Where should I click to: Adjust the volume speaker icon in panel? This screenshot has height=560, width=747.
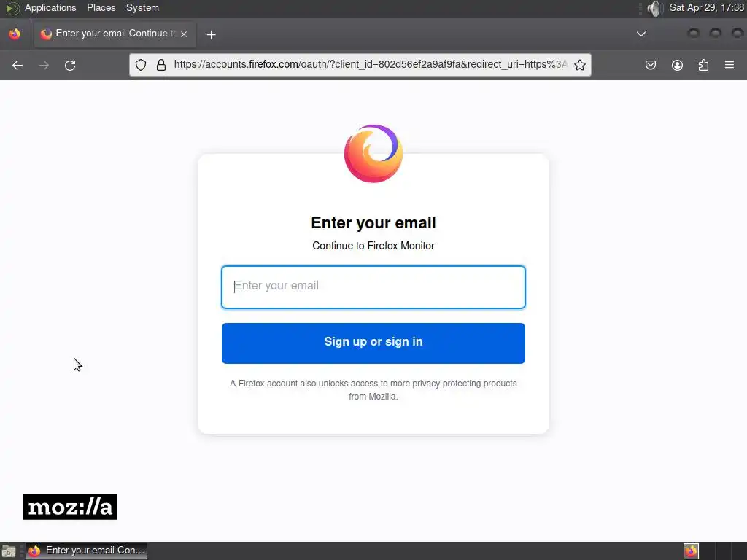click(656, 8)
